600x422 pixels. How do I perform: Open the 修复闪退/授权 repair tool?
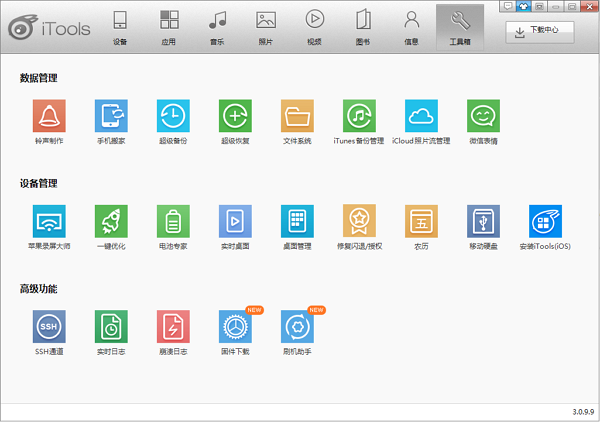tap(359, 221)
